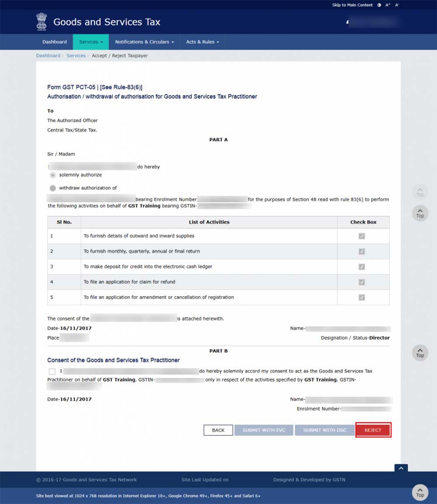The width and height of the screenshot is (437, 504).
Task: Decrease font size with A- icon
Action: (x=397, y=5)
